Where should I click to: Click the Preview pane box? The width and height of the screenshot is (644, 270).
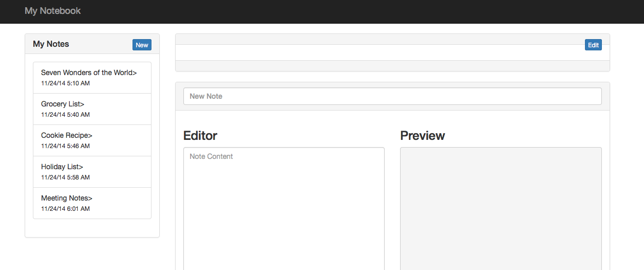point(501,209)
